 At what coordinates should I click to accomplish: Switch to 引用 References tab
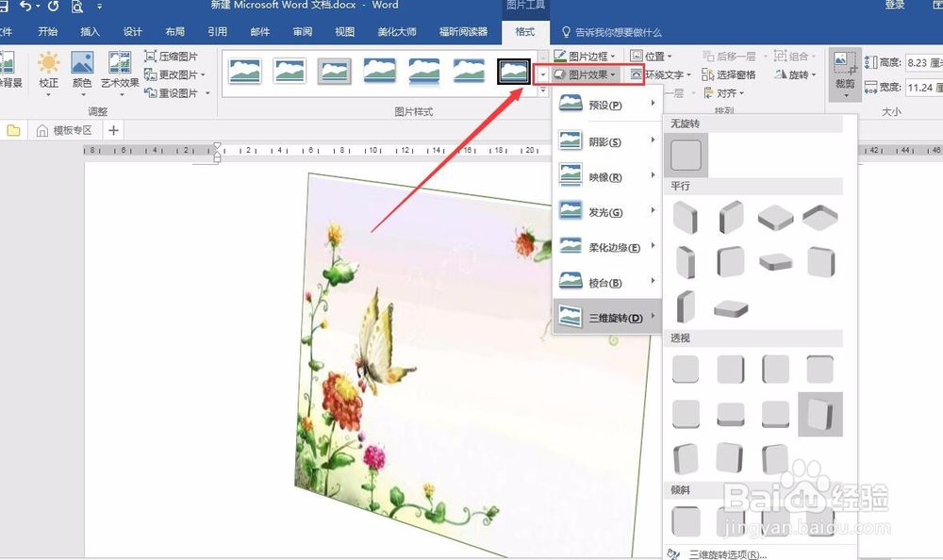click(217, 31)
